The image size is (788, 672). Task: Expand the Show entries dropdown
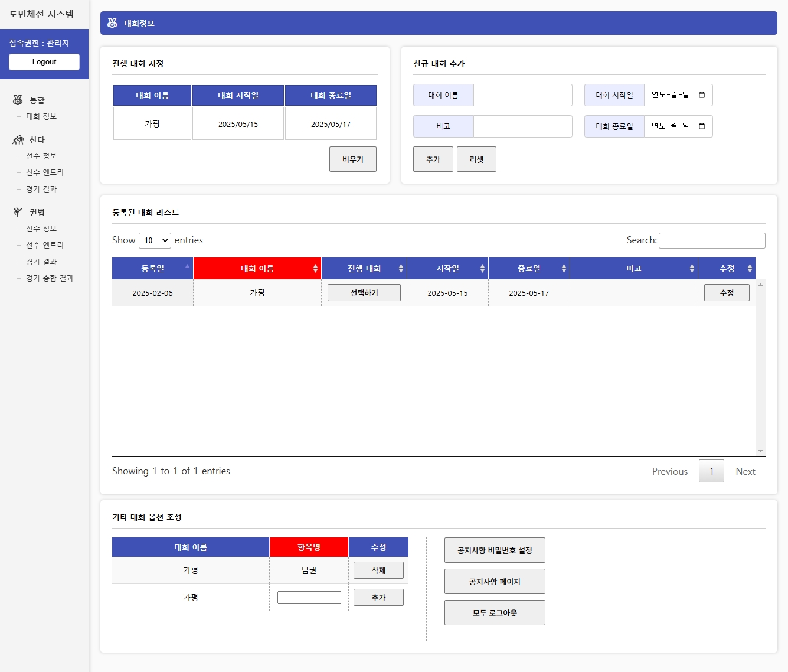(155, 240)
